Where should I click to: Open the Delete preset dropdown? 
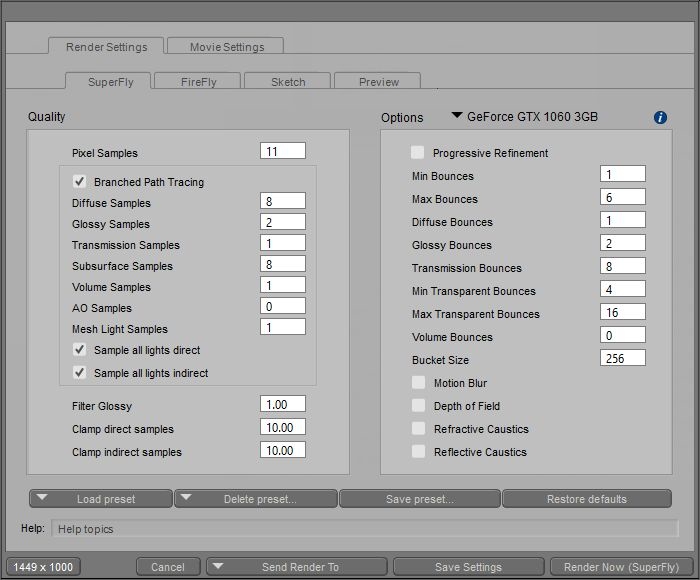tap(255, 499)
